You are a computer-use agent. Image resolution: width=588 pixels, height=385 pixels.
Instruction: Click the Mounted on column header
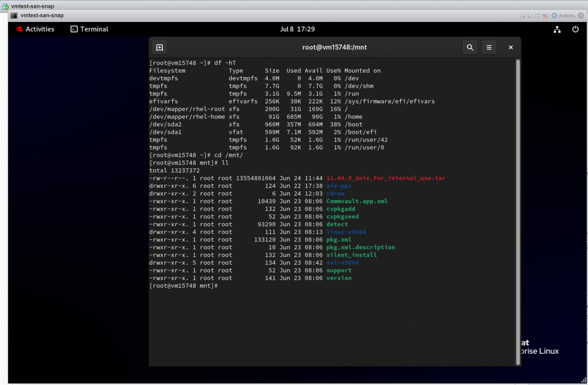pyautogui.click(x=362, y=70)
